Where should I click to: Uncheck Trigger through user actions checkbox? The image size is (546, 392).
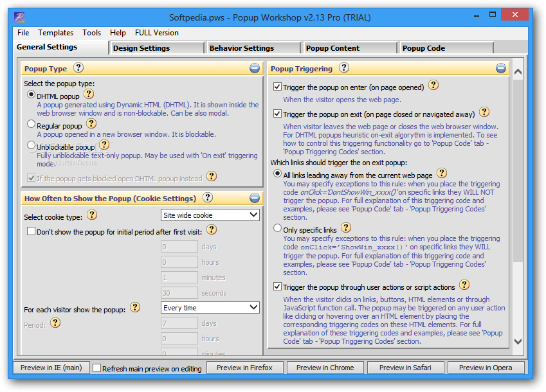(x=277, y=286)
